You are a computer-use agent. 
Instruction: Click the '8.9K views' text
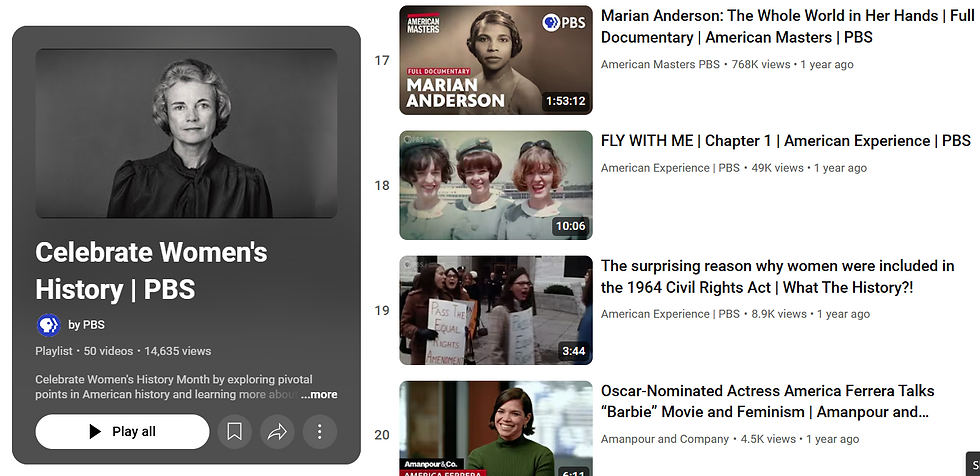click(x=779, y=314)
